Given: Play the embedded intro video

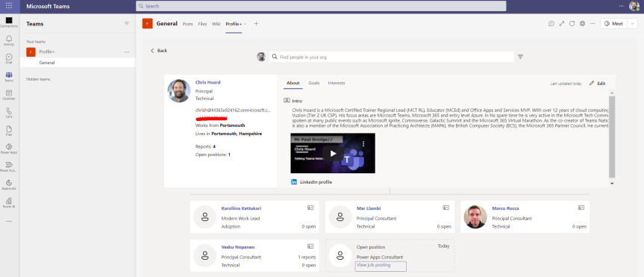Looking at the screenshot, I should [333, 153].
